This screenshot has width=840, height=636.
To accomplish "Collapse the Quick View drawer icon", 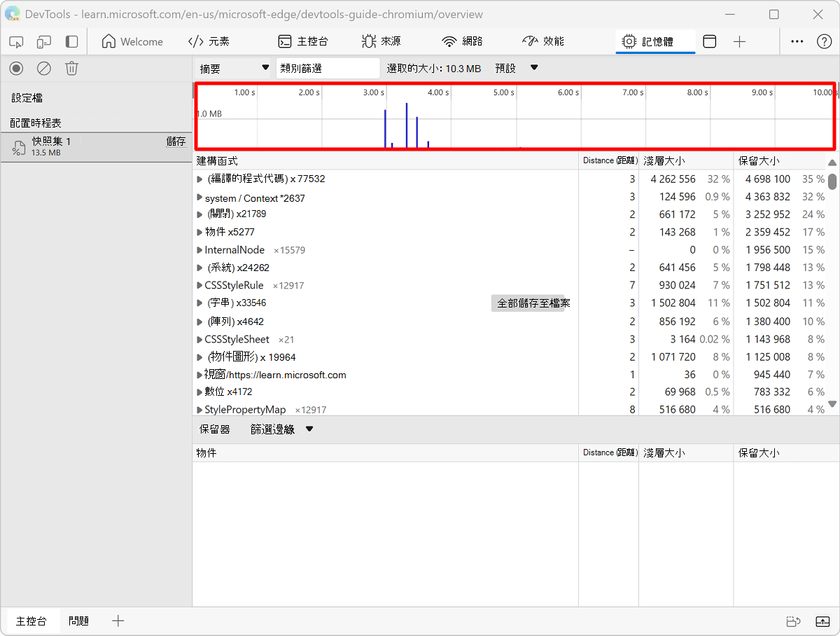I will pyautogui.click(x=822, y=621).
